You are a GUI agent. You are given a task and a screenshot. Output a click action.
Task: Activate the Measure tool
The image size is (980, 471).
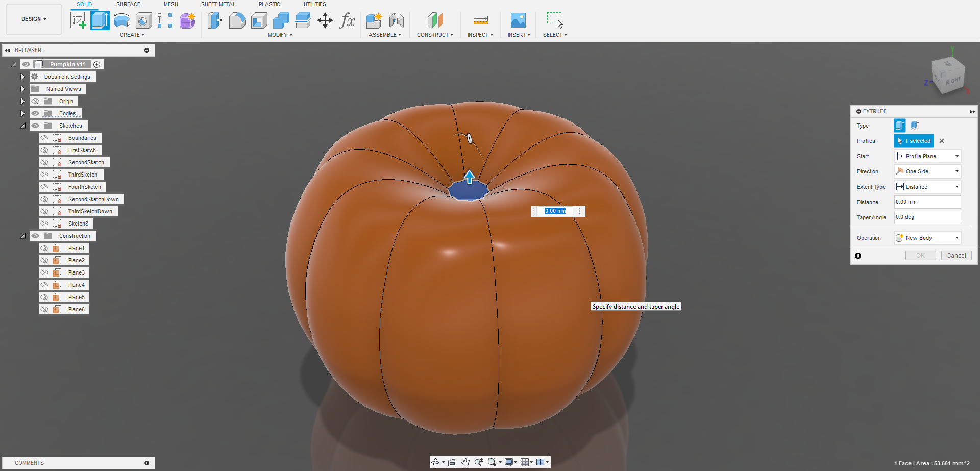click(x=480, y=20)
